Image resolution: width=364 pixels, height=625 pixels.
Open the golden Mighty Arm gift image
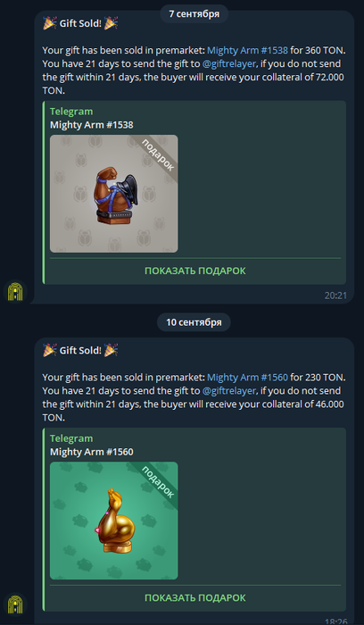114,521
